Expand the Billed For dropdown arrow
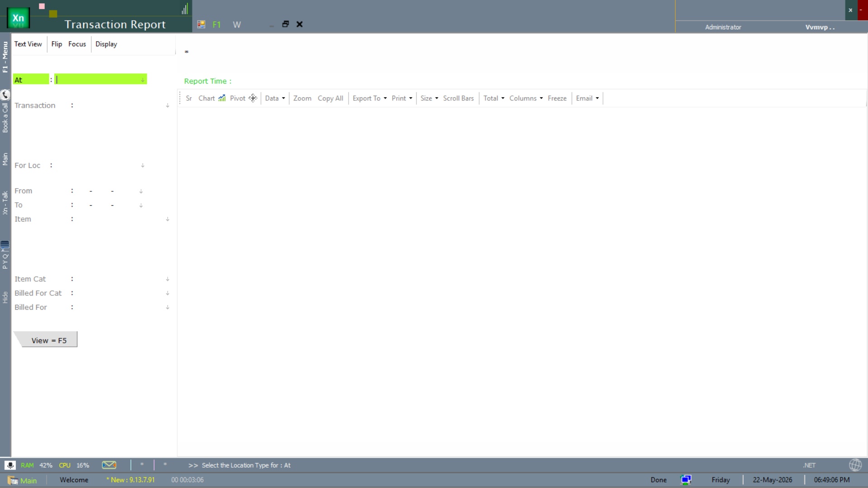 (x=167, y=308)
